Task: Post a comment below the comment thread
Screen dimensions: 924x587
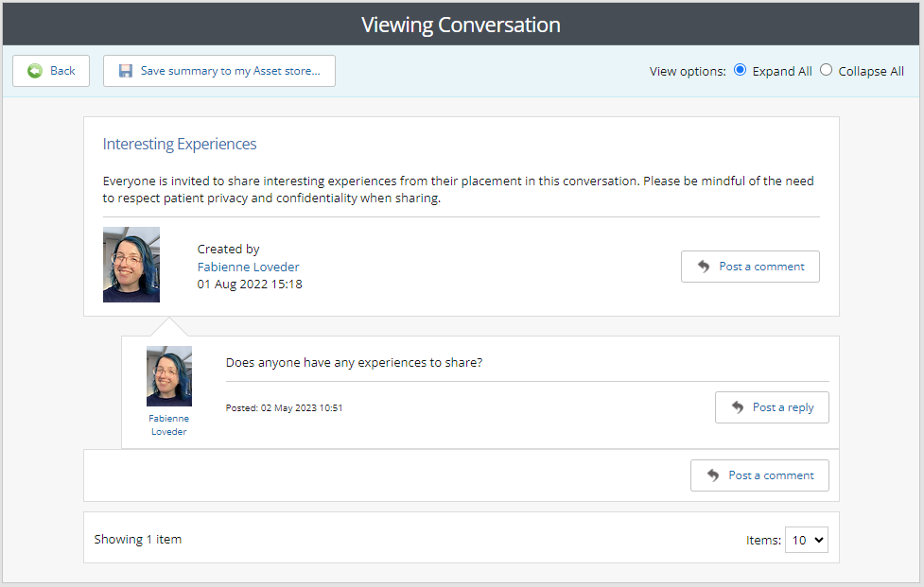Action: click(x=759, y=475)
